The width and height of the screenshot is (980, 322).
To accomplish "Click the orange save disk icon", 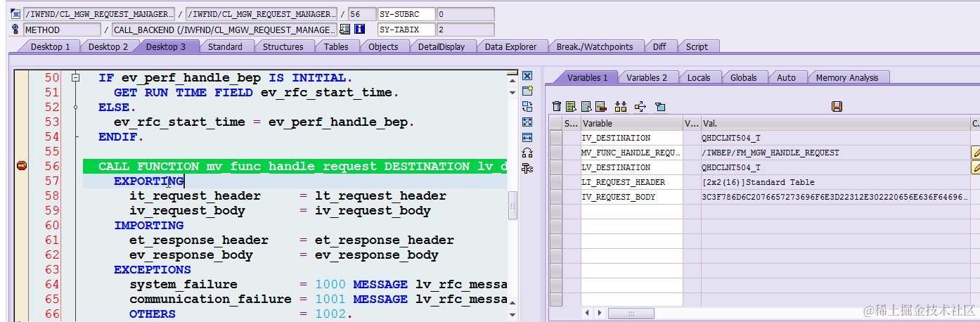I will coord(837,106).
